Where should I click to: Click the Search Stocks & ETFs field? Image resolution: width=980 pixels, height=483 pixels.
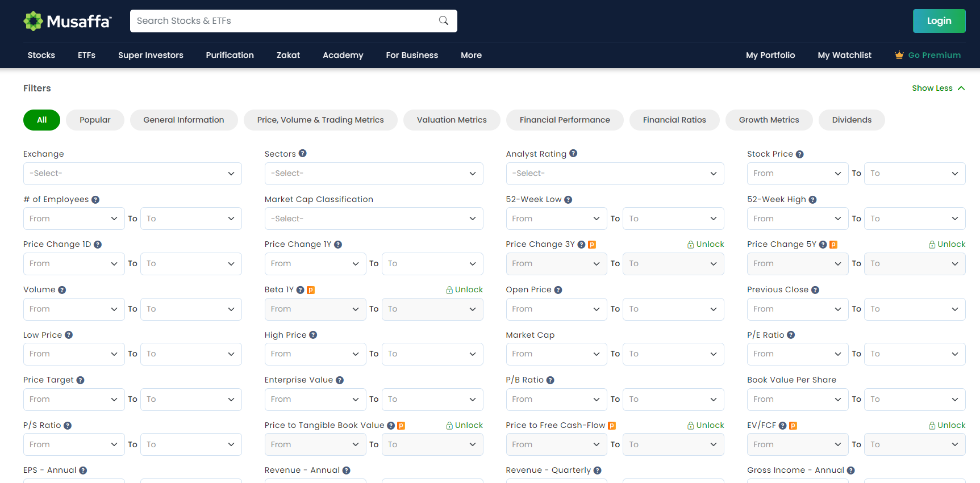(x=284, y=21)
